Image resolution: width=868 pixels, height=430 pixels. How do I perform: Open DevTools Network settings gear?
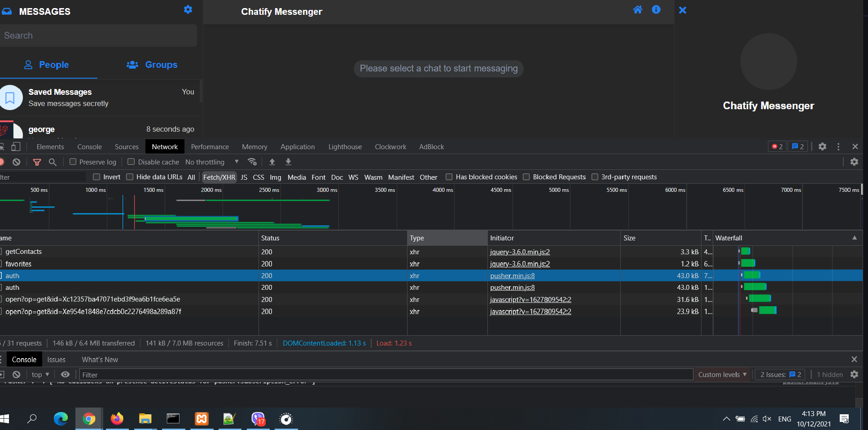tap(854, 162)
